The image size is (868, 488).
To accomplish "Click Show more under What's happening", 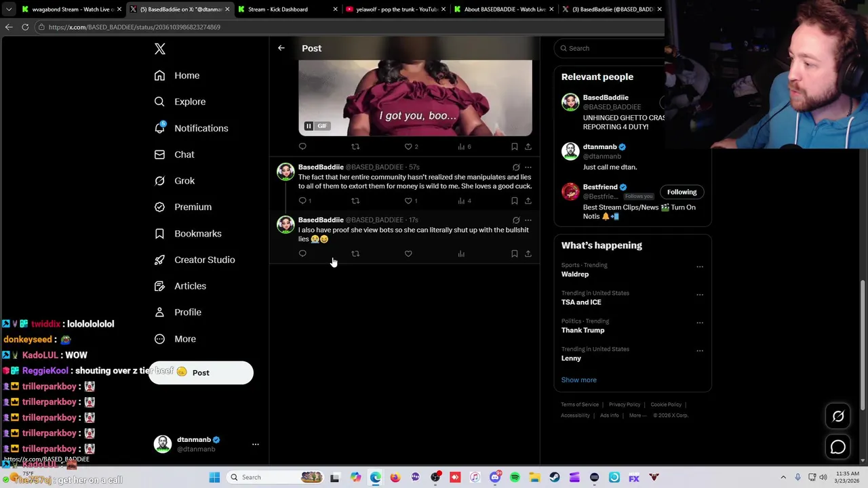I will click(578, 380).
